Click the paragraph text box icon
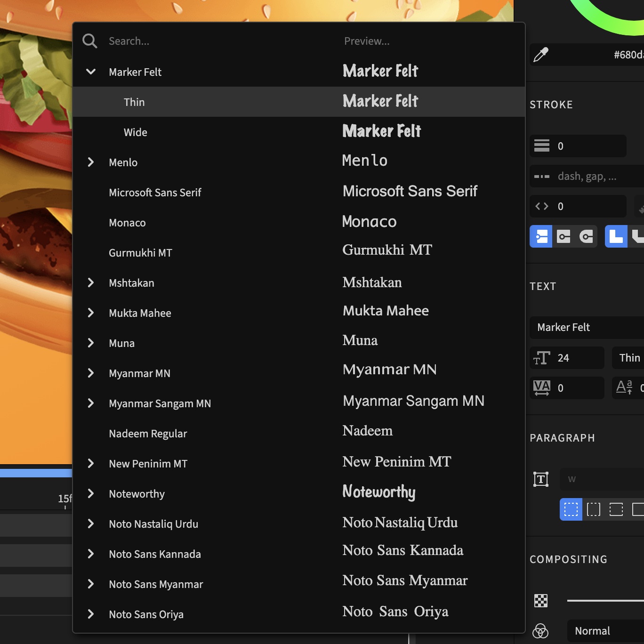The image size is (644, 644). [x=541, y=479]
